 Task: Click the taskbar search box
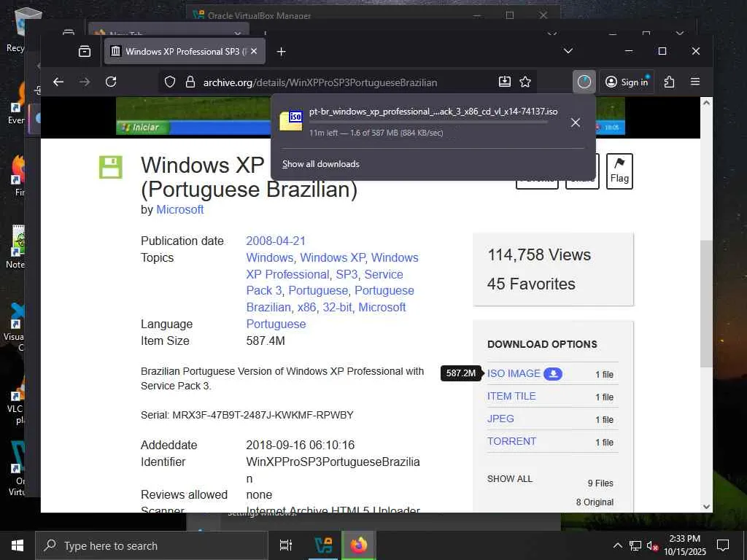click(152, 545)
